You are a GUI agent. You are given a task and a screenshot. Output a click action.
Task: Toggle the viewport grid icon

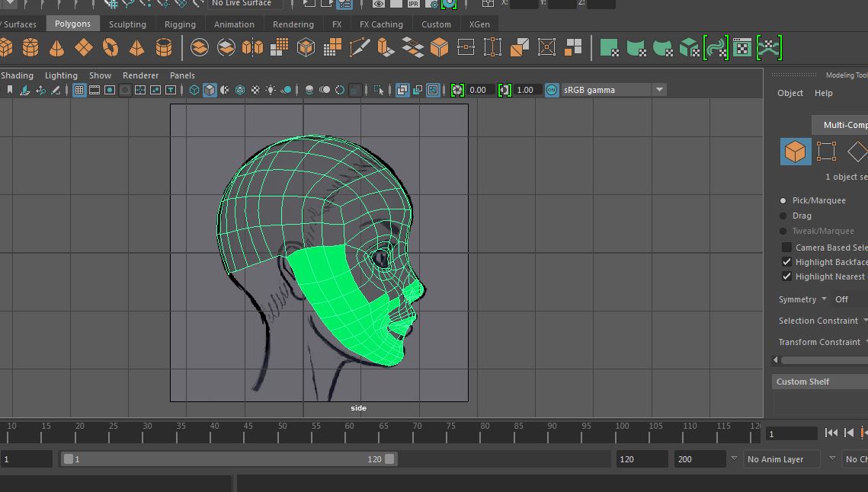click(x=78, y=90)
